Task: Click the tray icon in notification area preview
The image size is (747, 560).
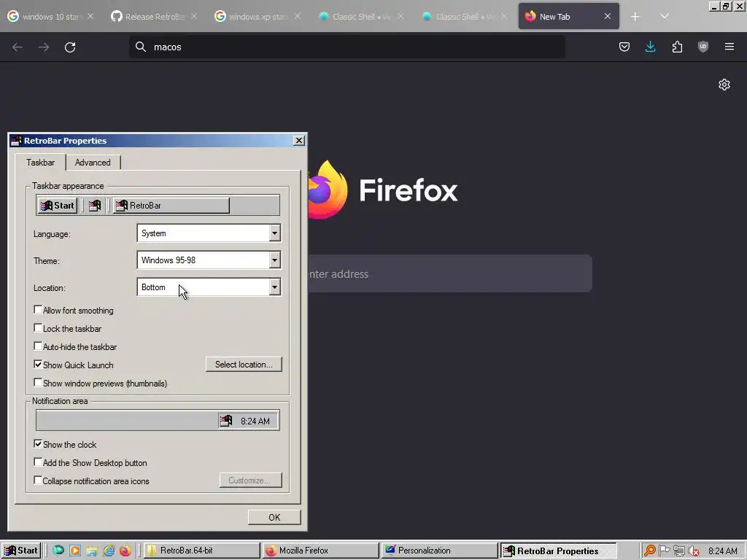Action: tap(226, 421)
